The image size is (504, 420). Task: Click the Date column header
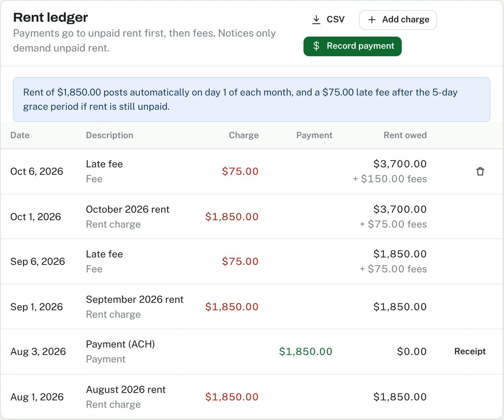(x=20, y=135)
